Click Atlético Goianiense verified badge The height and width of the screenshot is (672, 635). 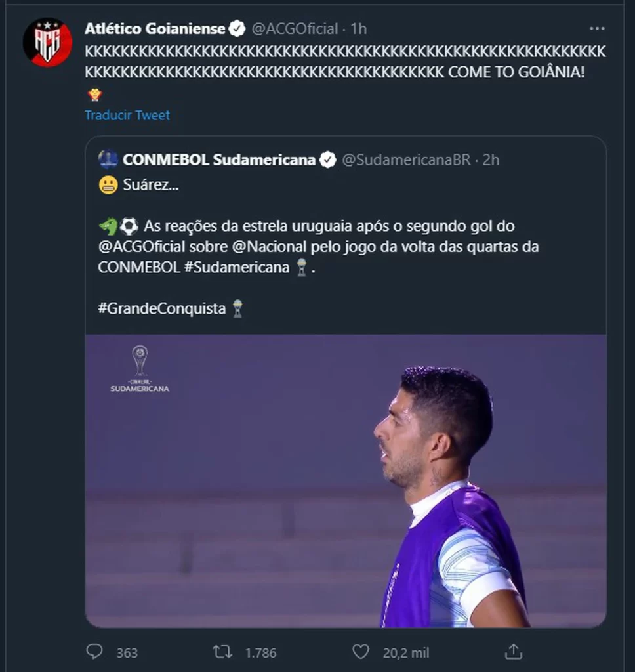click(x=237, y=29)
